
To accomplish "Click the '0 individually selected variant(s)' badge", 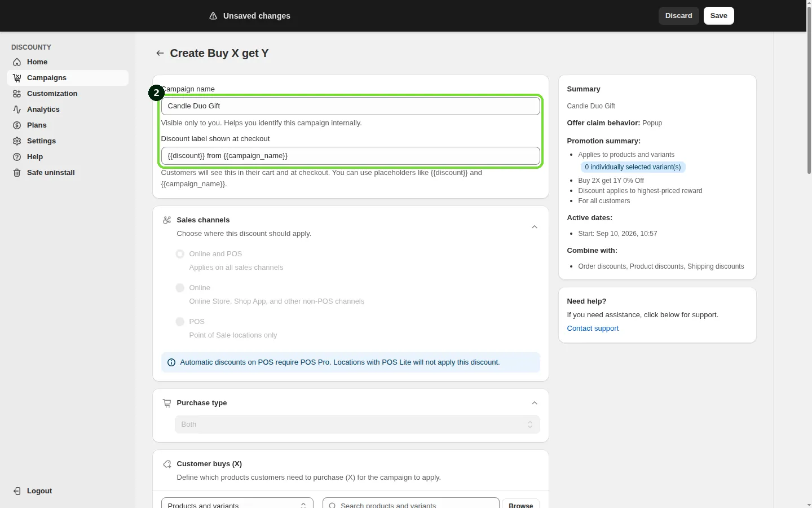I will tap(633, 167).
